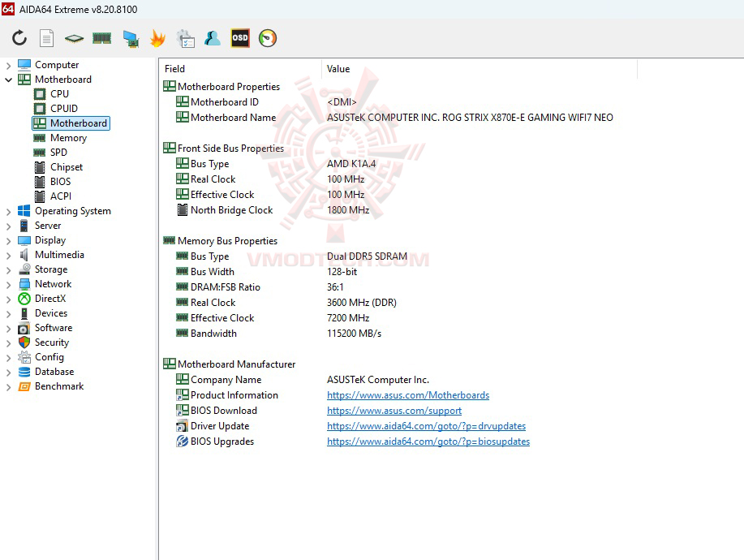Expand the Multimedia node
Image resolution: width=744 pixels, height=560 pixels.
click(8, 256)
